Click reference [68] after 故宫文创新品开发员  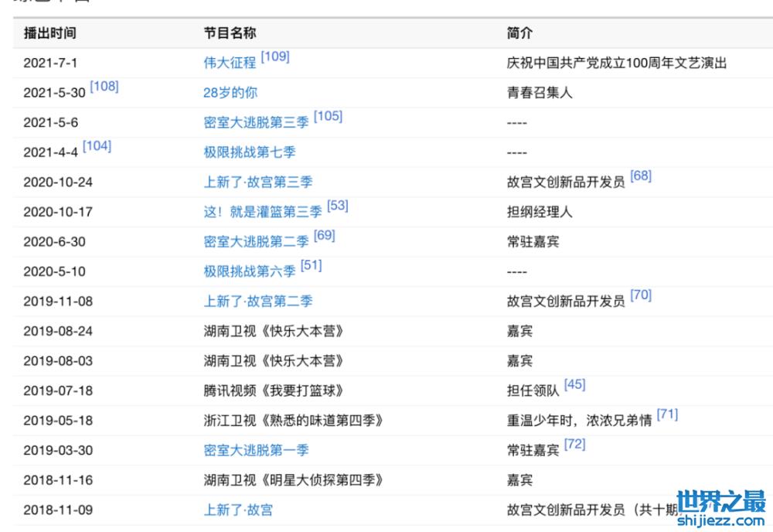(641, 176)
